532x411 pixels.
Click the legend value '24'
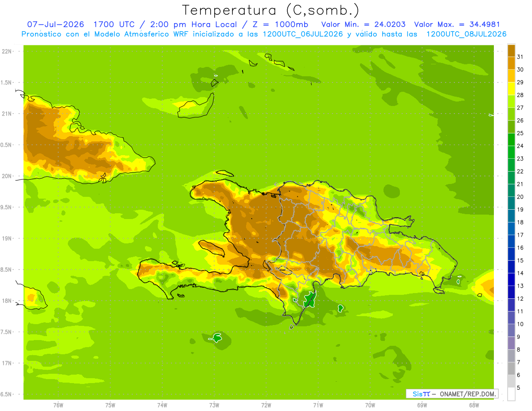tap(520, 146)
